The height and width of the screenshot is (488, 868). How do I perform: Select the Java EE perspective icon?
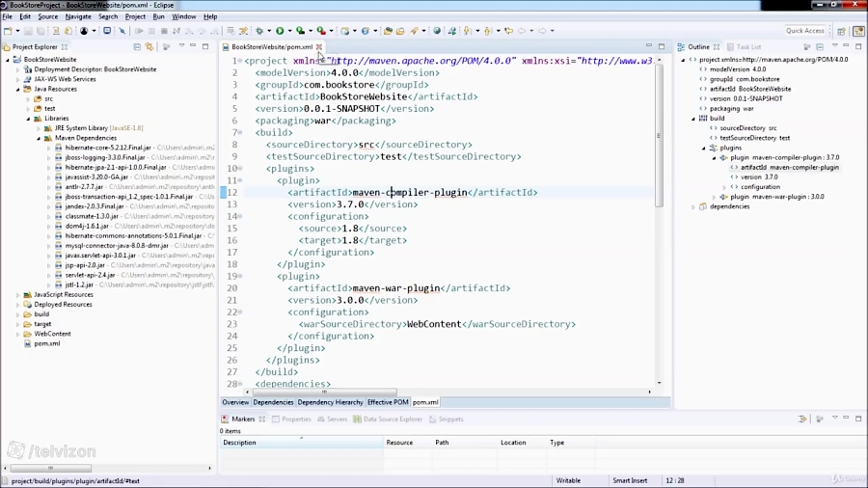click(x=858, y=31)
